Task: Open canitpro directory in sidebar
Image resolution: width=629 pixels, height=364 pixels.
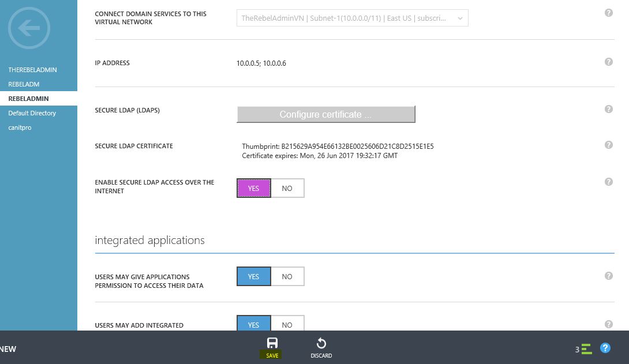Action: coord(20,127)
